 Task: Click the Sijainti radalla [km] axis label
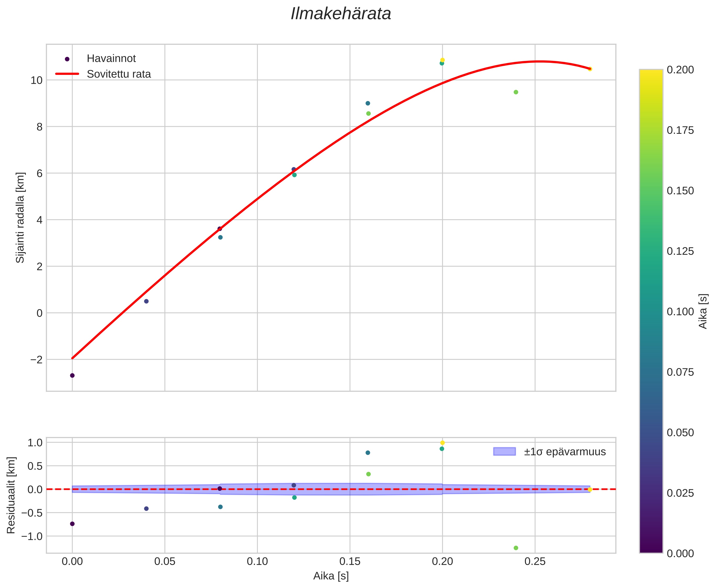(x=20, y=218)
